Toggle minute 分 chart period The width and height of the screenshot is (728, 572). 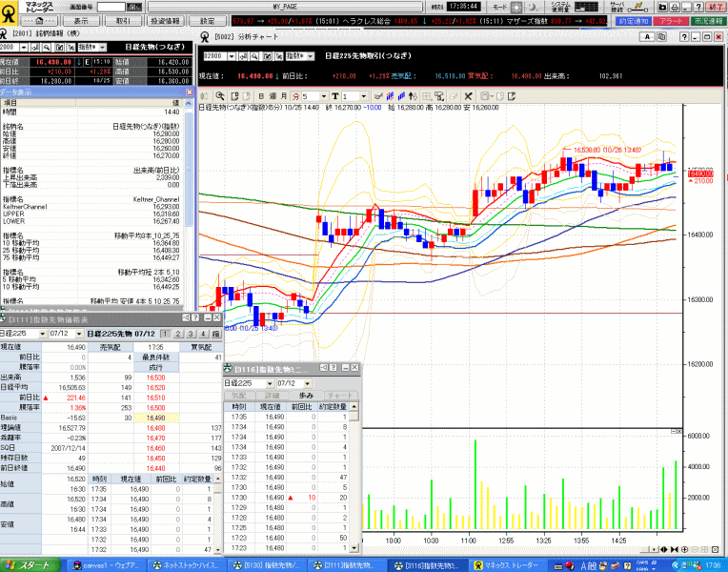(295, 96)
